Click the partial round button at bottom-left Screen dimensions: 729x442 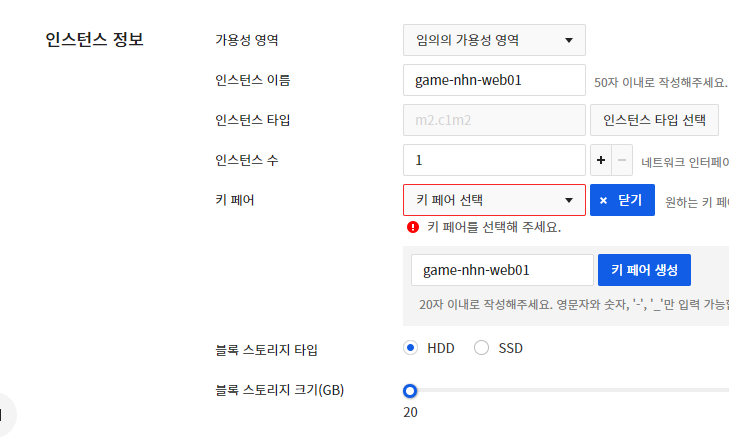(x=5, y=415)
